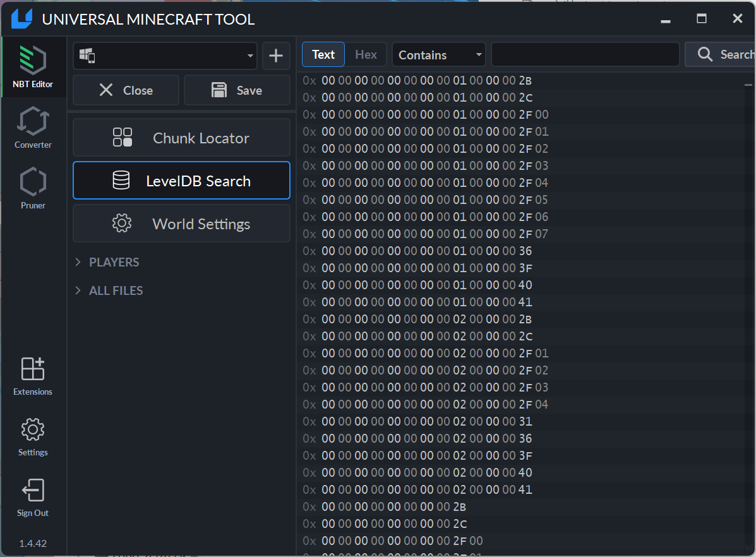Image resolution: width=756 pixels, height=557 pixels.
Task: Select the LevelDB Search view
Action: pyautogui.click(x=181, y=181)
